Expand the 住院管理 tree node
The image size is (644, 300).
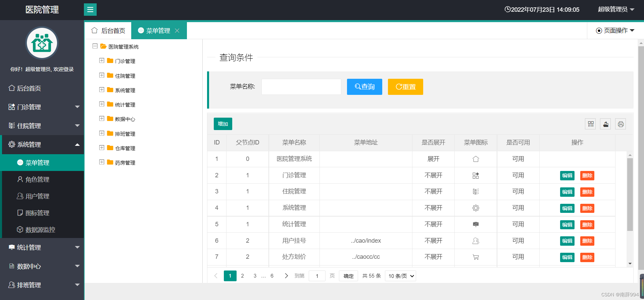tap(102, 75)
